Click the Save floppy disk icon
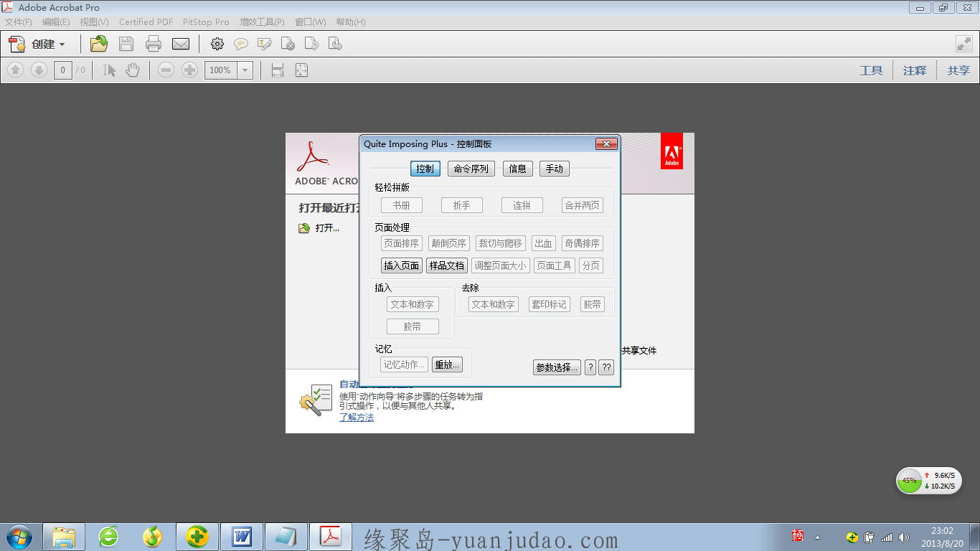980x551 pixels. click(x=126, y=44)
